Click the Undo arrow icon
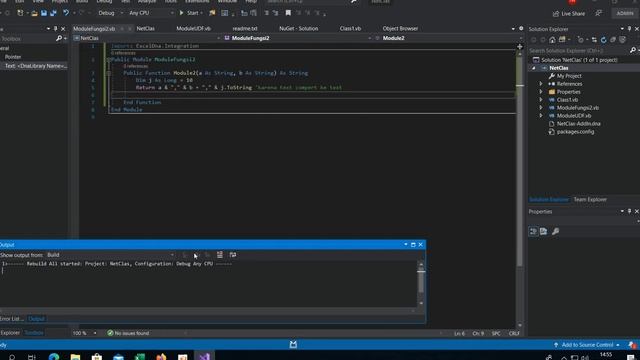This screenshot has width=640, height=360. pos(65,13)
